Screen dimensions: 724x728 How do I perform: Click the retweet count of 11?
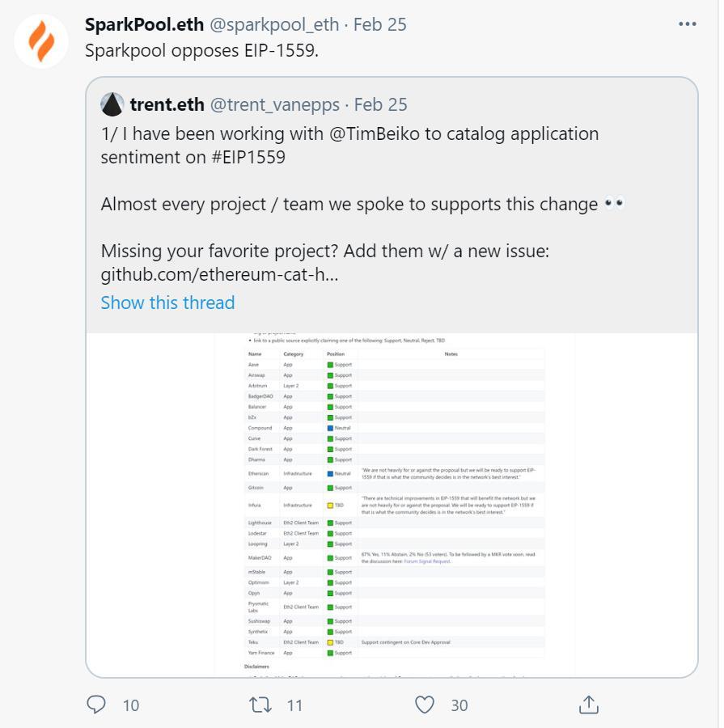tap(294, 705)
